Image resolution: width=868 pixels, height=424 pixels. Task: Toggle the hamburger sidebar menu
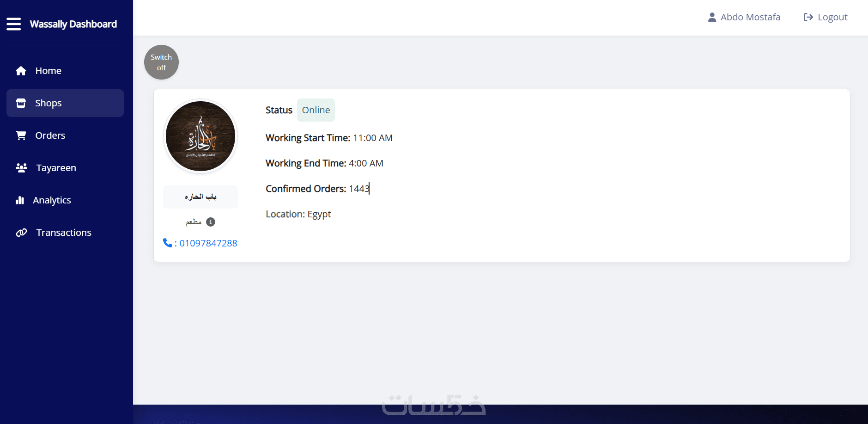click(14, 24)
